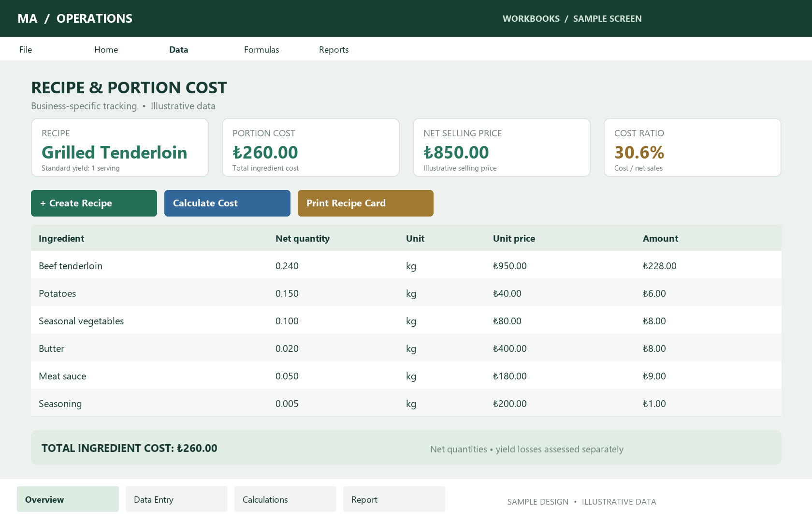This screenshot has width=812, height=522.
Task: Open the Reports menu
Action: tap(333, 49)
